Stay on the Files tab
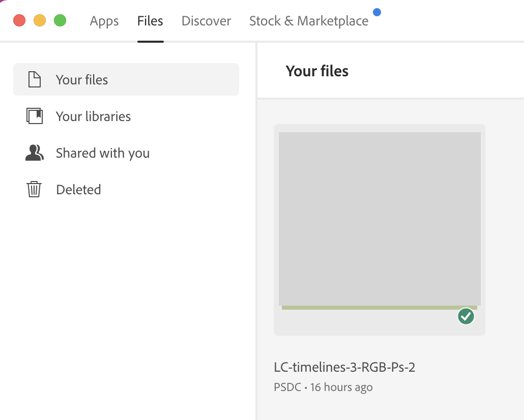Screen dimensions: 524x420 click(150, 21)
